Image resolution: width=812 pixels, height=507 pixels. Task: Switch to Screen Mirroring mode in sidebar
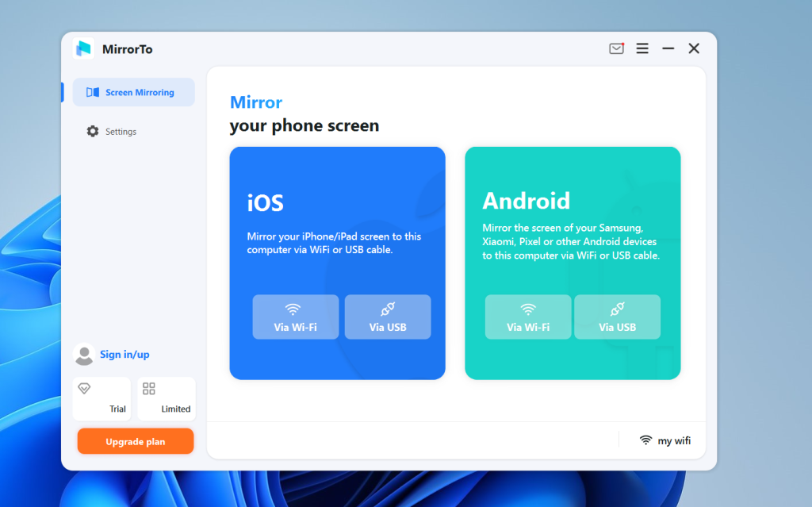click(x=133, y=92)
